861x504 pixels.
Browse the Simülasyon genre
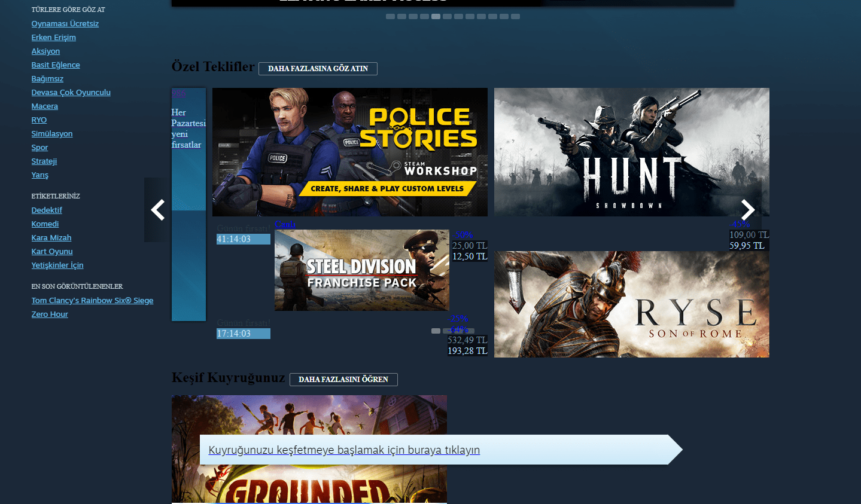pyautogui.click(x=52, y=134)
